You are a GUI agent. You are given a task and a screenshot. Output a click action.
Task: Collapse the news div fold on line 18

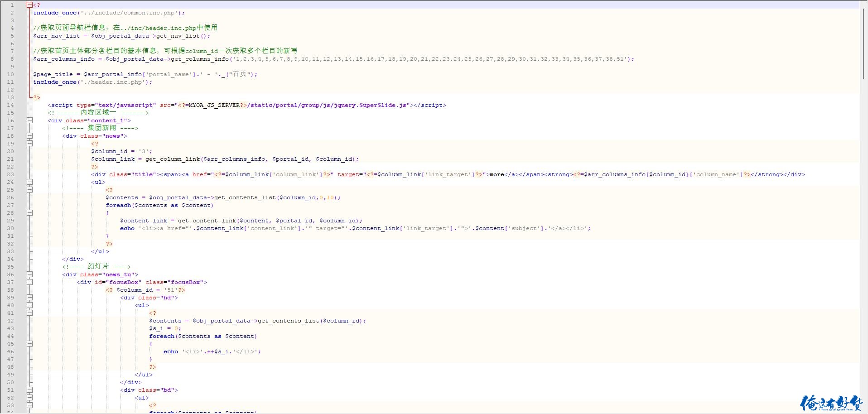(29, 136)
